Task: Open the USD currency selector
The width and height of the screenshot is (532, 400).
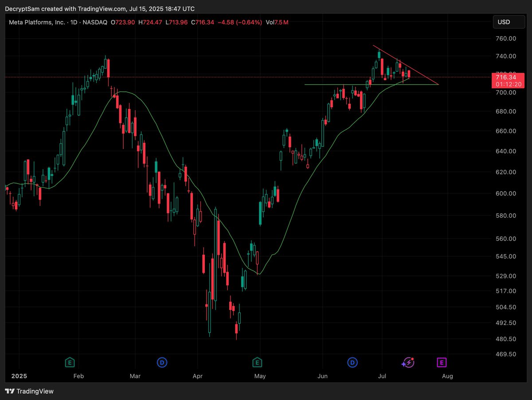Action: (509, 22)
